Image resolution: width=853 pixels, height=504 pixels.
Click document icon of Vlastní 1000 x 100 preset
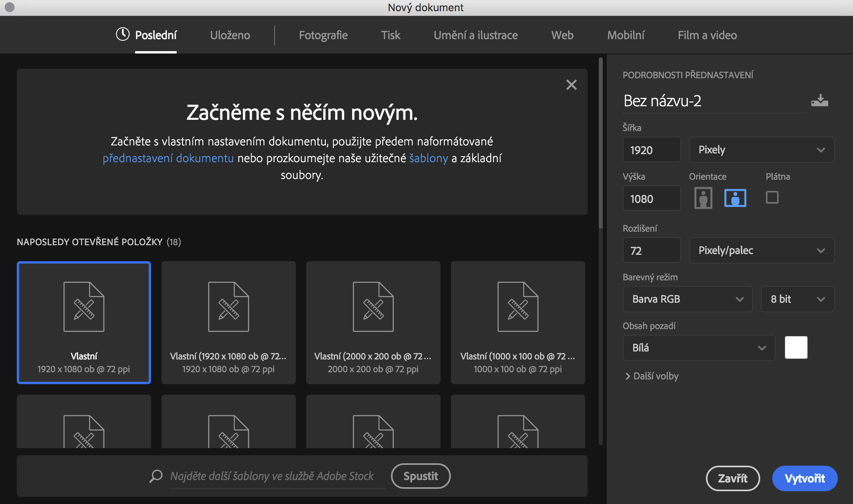coord(518,307)
